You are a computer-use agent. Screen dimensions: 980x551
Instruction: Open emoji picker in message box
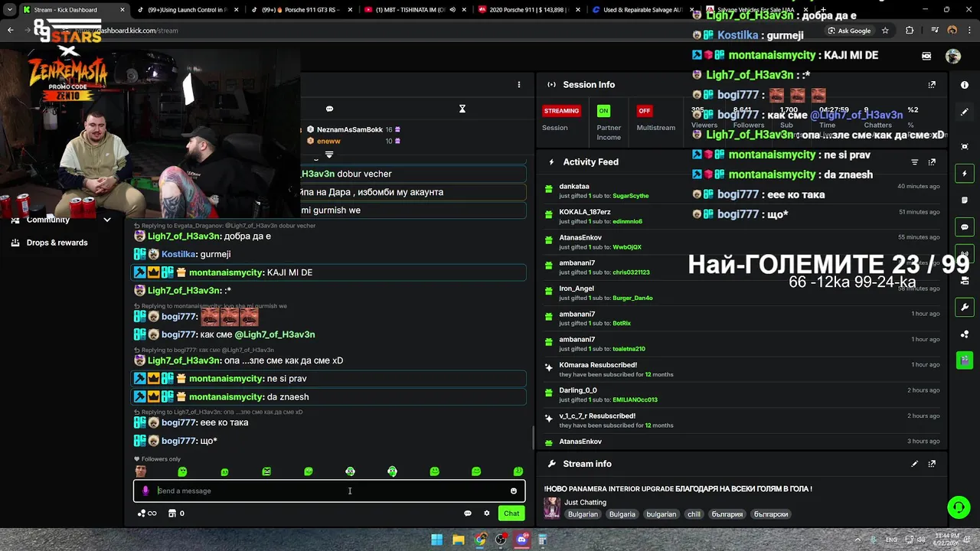tap(514, 491)
